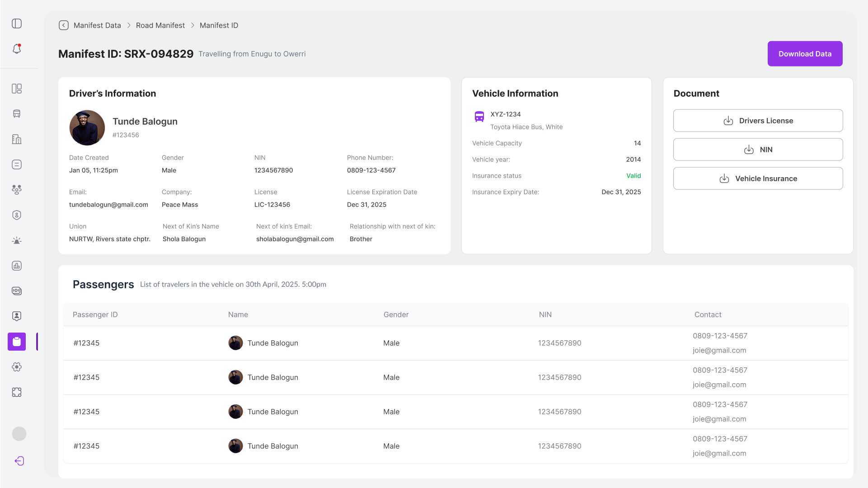Toggle the sidebar collapse icon
This screenshot has height=488, width=868.
click(17, 23)
